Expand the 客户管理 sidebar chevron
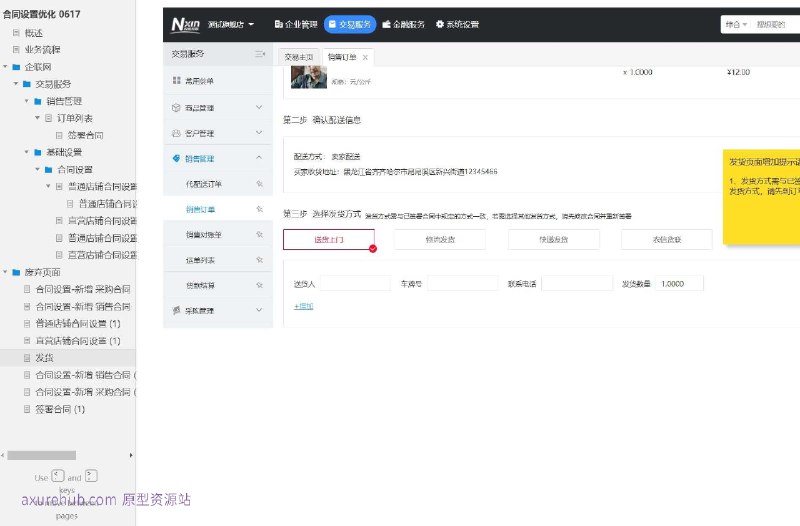The width and height of the screenshot is (800, 526). point(259,133)
